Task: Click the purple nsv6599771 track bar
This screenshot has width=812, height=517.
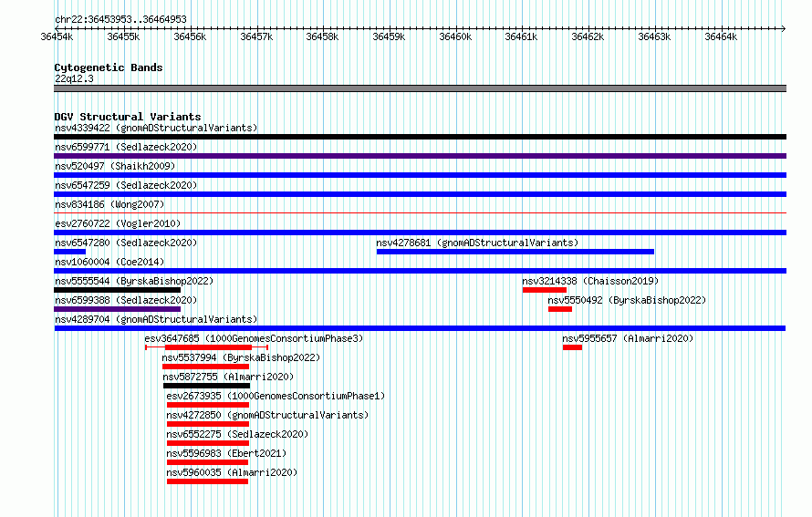Action: (420, 156)
